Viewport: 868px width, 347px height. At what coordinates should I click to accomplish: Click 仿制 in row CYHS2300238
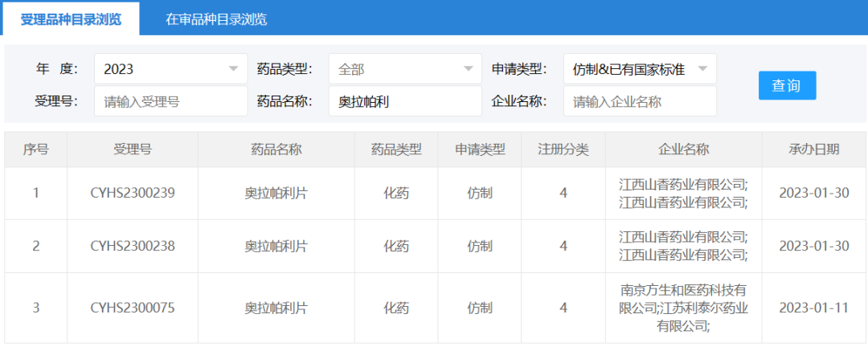(479, 247)
